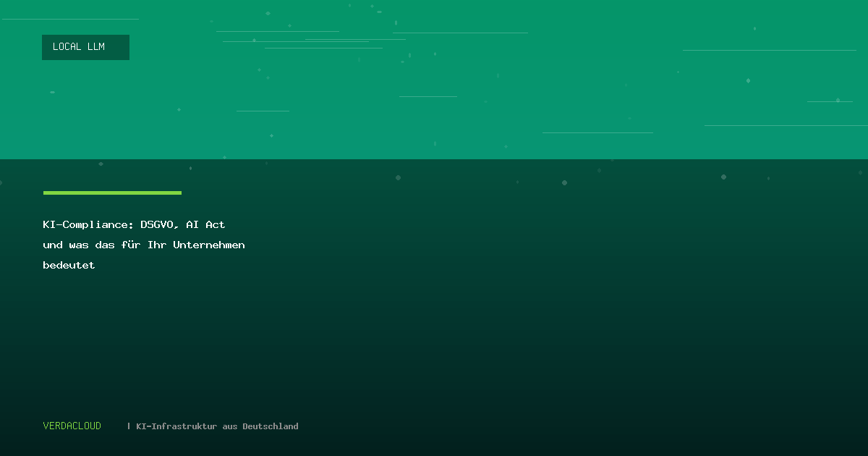
Task: Click the word 'LOCAL' inside the badge
Action: [67, 47]
